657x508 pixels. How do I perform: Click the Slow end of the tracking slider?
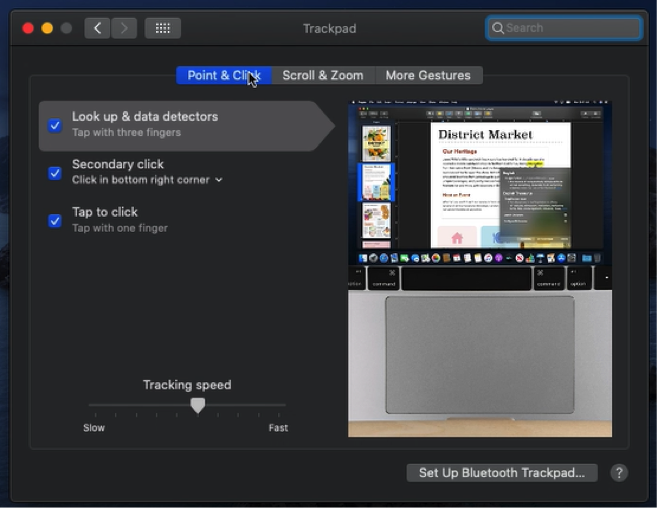pos(91,405)
